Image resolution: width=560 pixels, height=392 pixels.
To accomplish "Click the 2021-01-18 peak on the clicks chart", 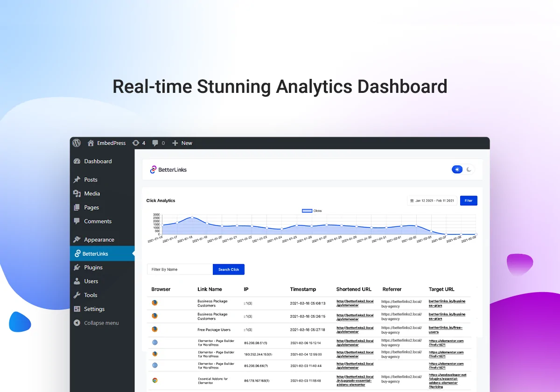I will [193, 217].
